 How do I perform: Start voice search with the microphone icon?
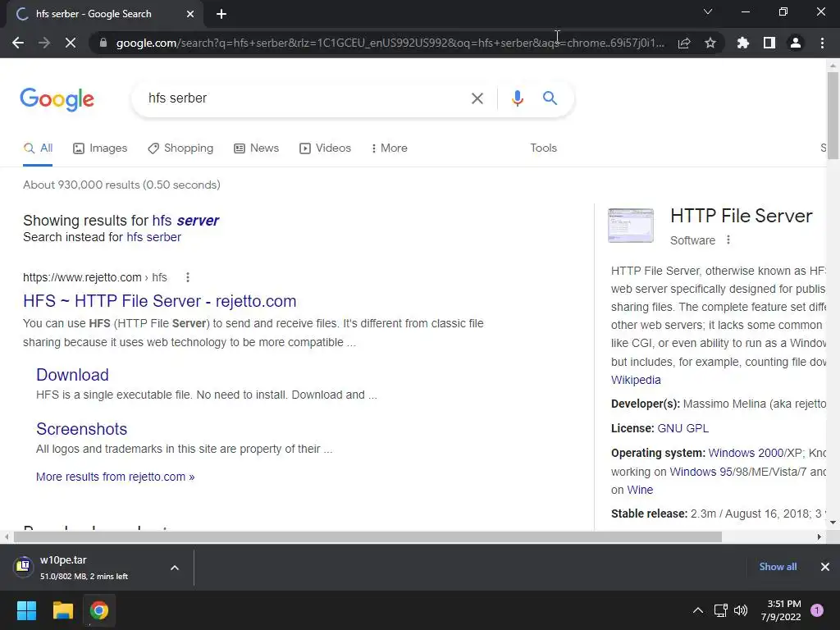(517, 98)
